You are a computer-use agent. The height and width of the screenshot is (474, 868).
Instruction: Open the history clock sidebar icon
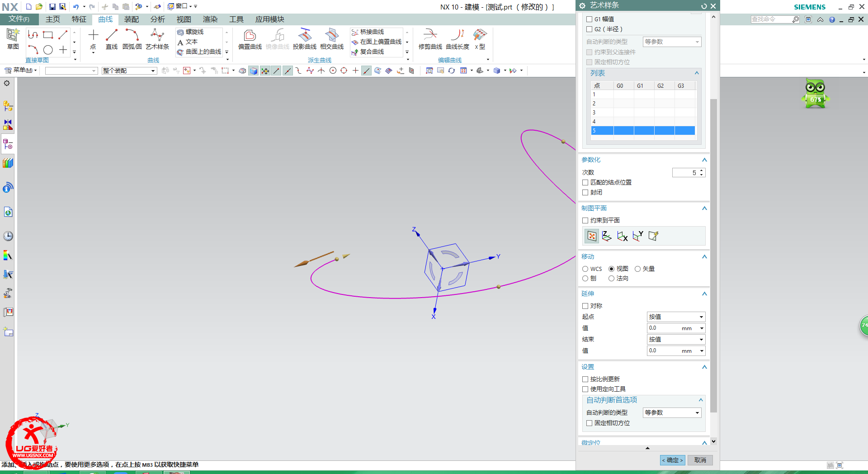pyautogui.click(x=8, y=236)
